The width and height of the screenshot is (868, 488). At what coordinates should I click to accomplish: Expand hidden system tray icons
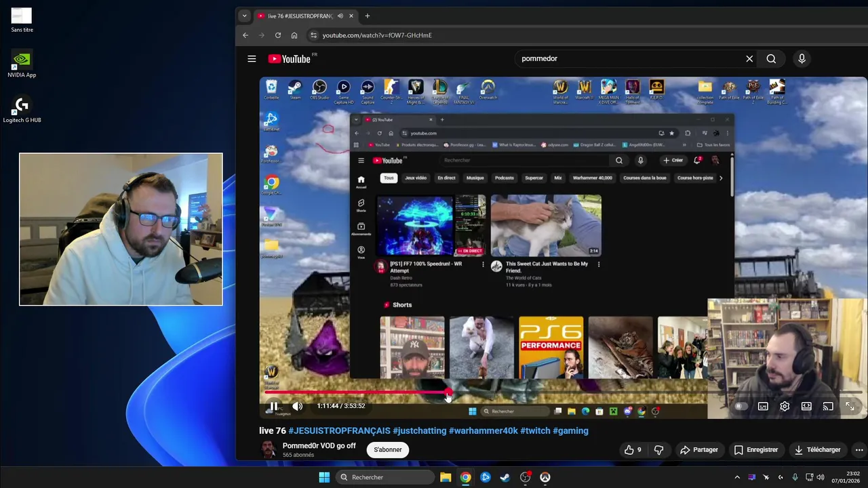(x=737, y=477)
